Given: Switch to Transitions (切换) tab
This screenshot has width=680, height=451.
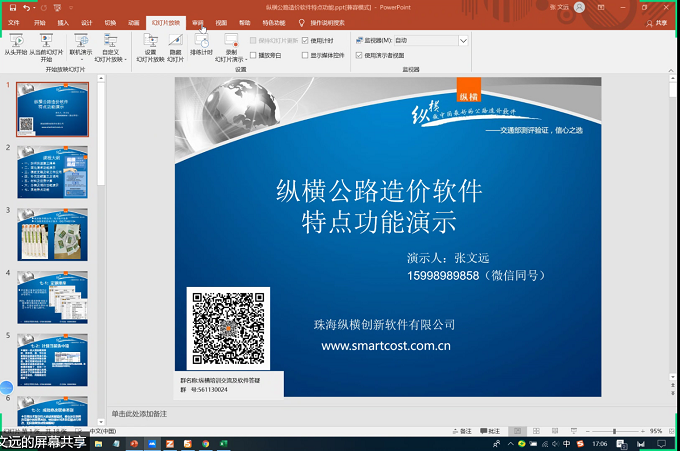Looking at the screenshot, I should (110, 23).
